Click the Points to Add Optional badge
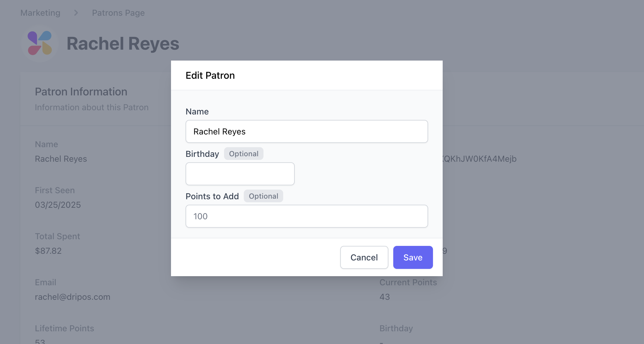644x344 pixels. (263, 196)
